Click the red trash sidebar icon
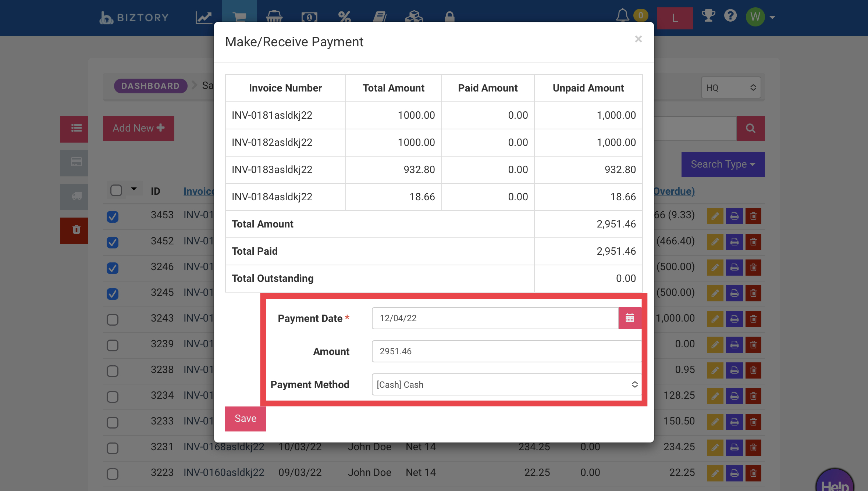 point(76,230)
